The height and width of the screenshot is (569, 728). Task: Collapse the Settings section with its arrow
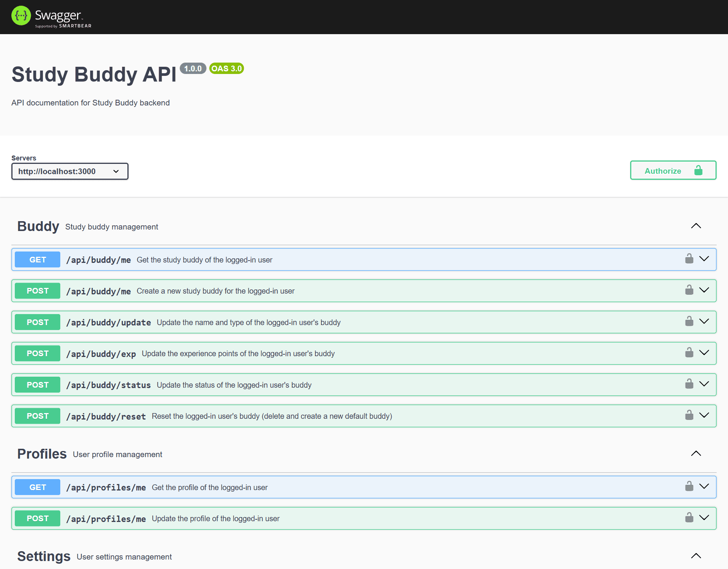[x=696, y=556]
